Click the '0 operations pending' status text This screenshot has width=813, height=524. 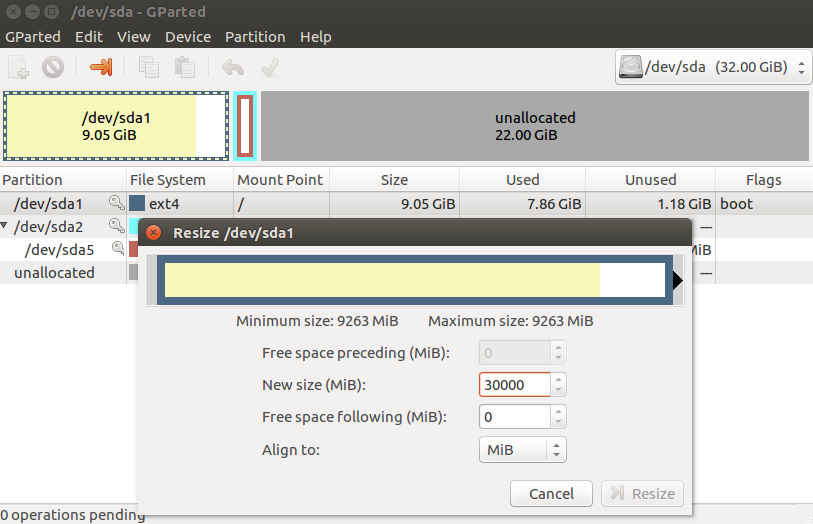coord(73,515)
